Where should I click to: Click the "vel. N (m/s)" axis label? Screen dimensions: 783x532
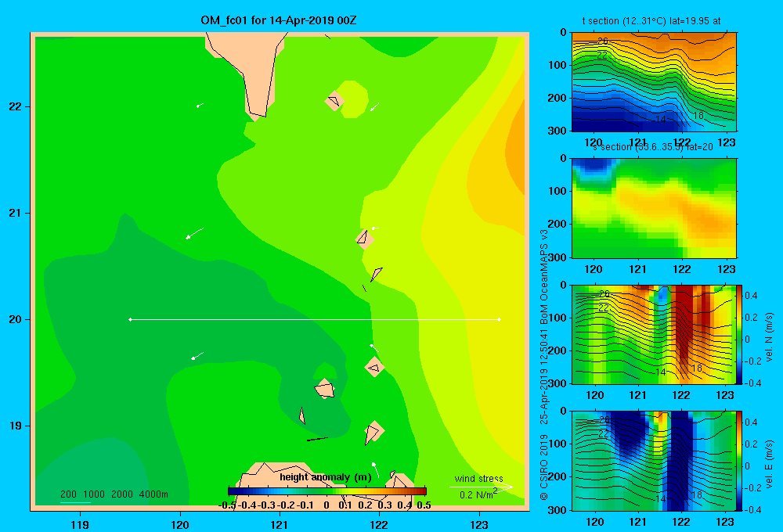tap(769, 337)
